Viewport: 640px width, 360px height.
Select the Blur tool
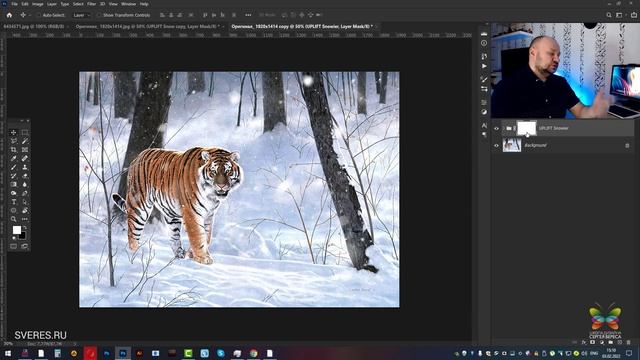[24, 184]
